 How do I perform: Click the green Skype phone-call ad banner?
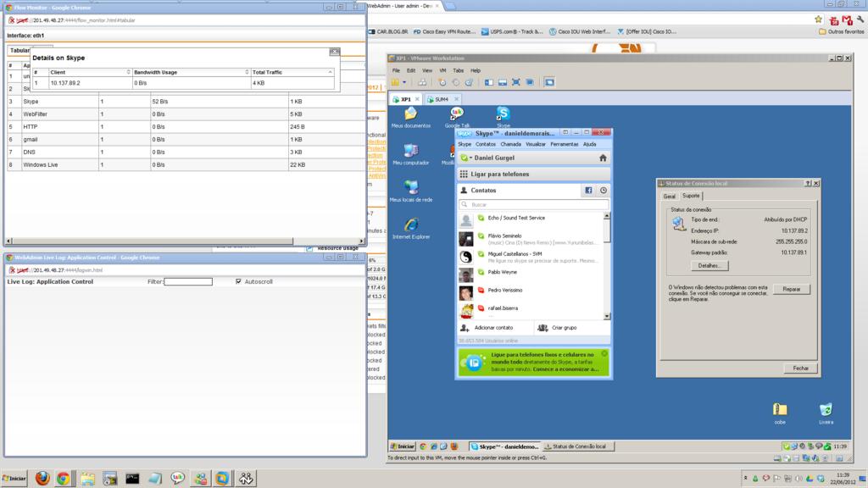534,362
